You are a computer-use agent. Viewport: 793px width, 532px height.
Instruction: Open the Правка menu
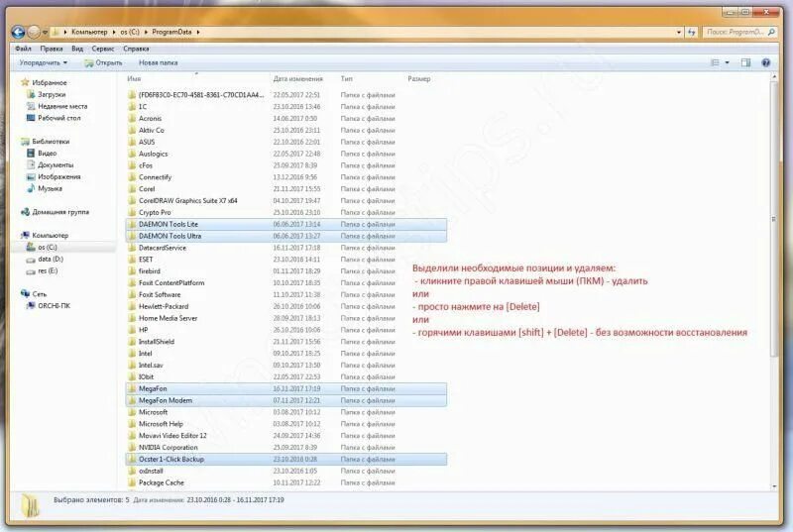[52, 49]
